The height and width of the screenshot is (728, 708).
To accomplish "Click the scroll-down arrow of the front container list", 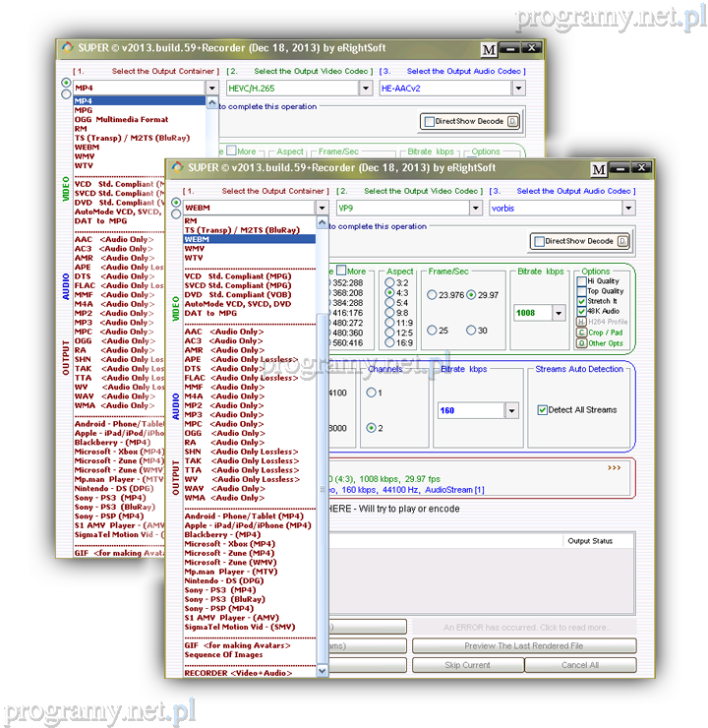I will pyautogui.click(x=321, y=671).
